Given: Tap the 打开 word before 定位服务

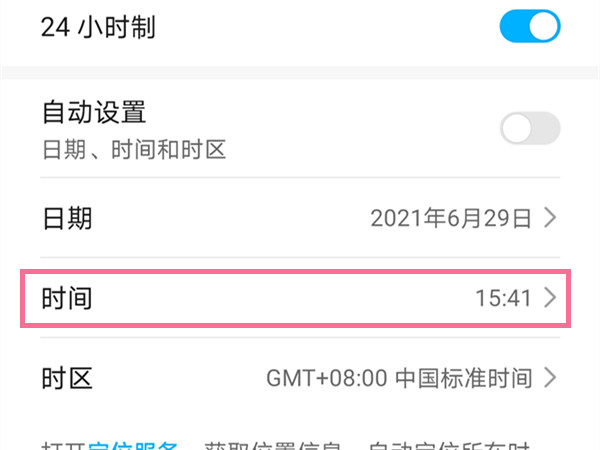Looking at the screenshot, I should [x=64, y=445].
